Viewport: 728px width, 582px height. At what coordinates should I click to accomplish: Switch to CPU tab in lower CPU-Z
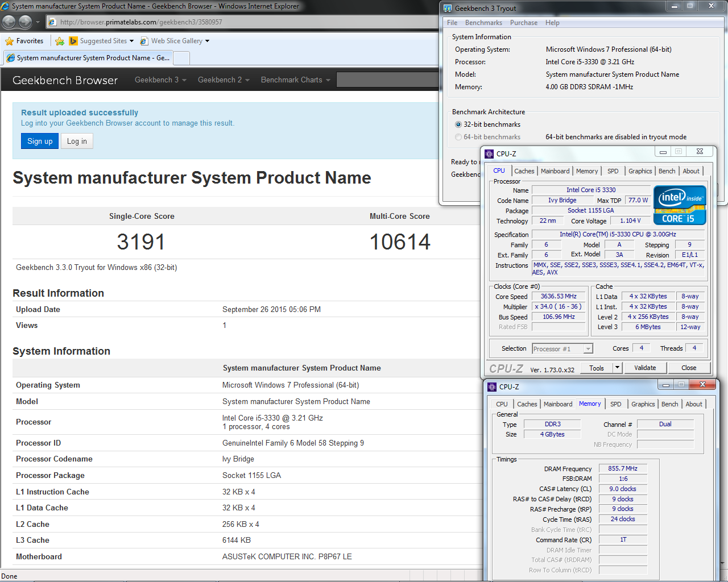pos(502,404)
